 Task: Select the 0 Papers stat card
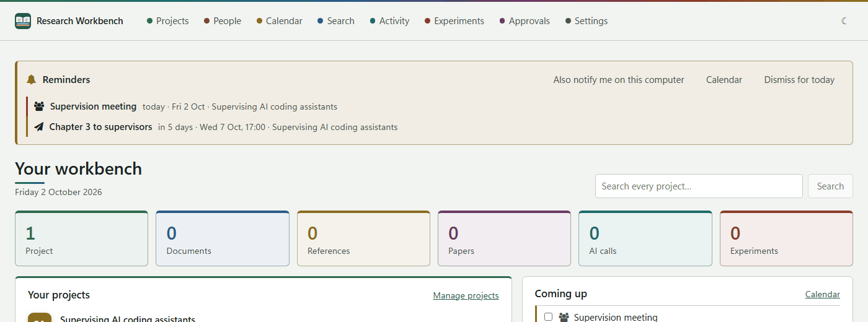tap(504, 238)
